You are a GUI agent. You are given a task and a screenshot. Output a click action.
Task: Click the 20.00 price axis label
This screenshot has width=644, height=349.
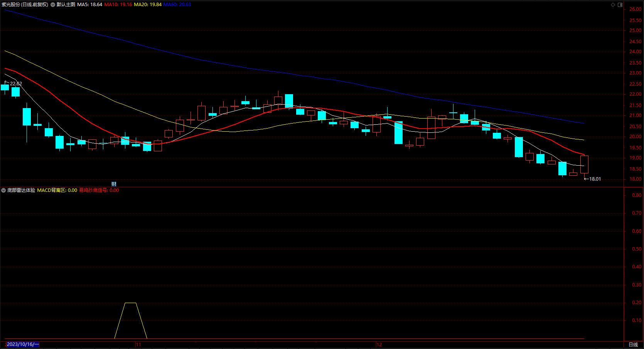(636, 137)
